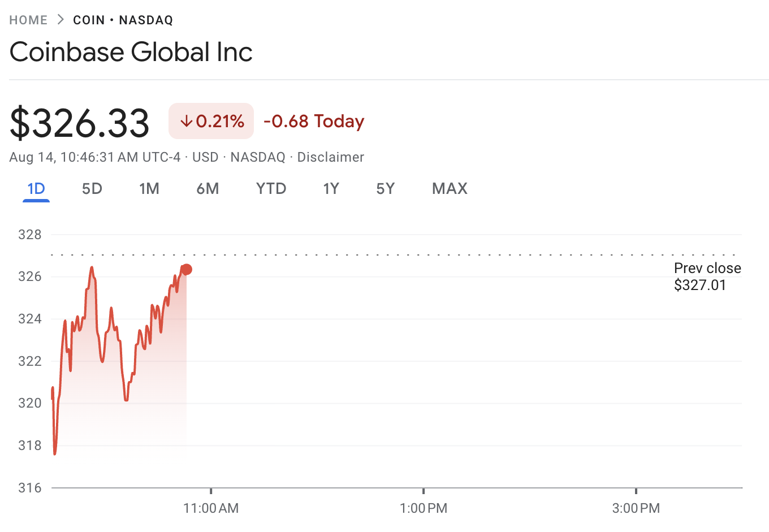769x532 pixels.
Task: Open the 1Y chart range
Action: coord(331,189)
